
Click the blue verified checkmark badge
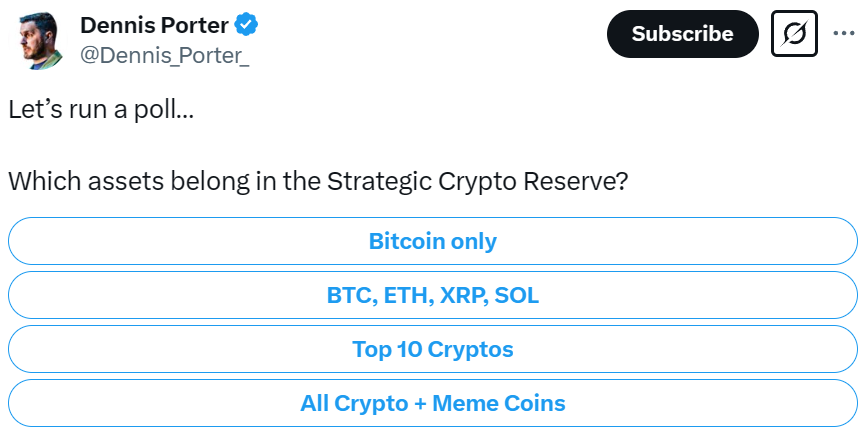pos(246,25)
